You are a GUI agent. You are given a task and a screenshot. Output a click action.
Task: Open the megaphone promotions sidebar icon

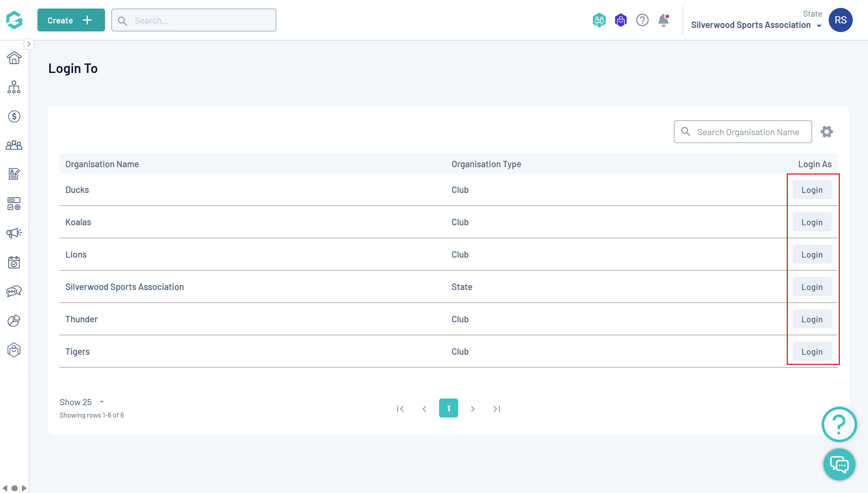tap(14, 233)
